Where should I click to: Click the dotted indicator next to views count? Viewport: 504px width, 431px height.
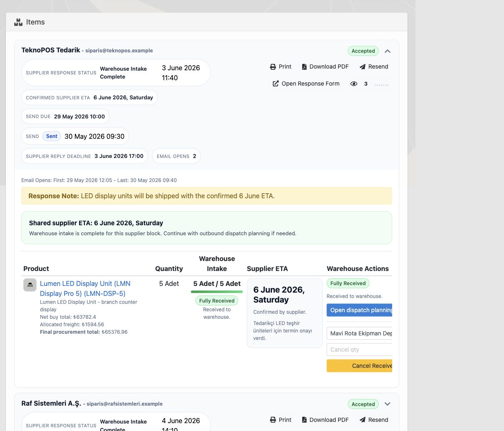coord(381,85)
